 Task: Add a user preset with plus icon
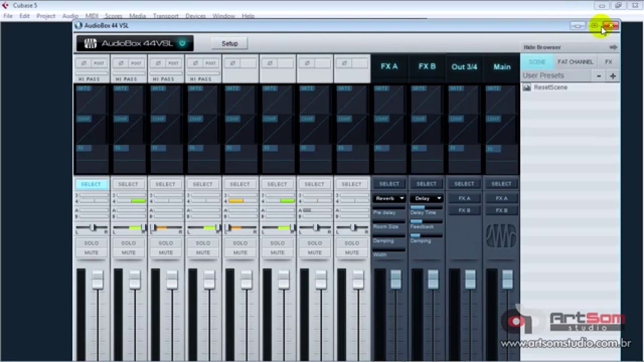pos(612,76)
